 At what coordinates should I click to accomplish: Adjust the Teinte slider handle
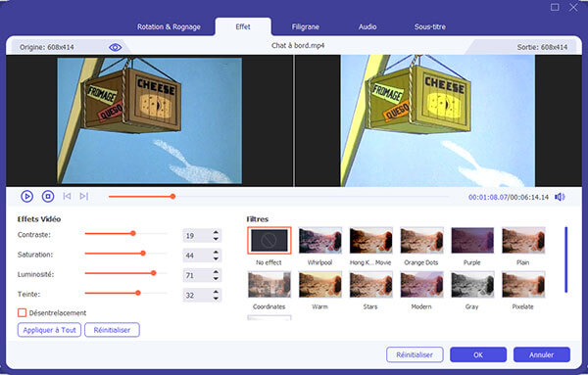(138, 293)
